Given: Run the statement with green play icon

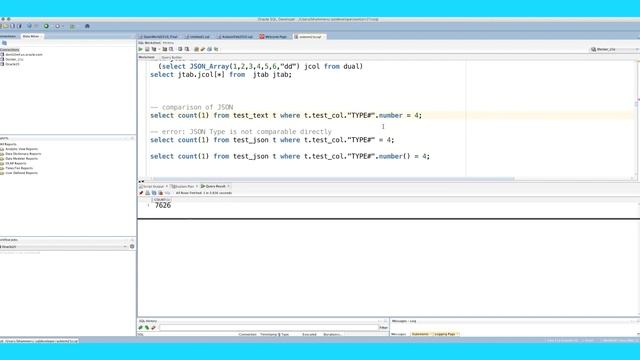Looking at the screenshot, I should tap(140, 49).
